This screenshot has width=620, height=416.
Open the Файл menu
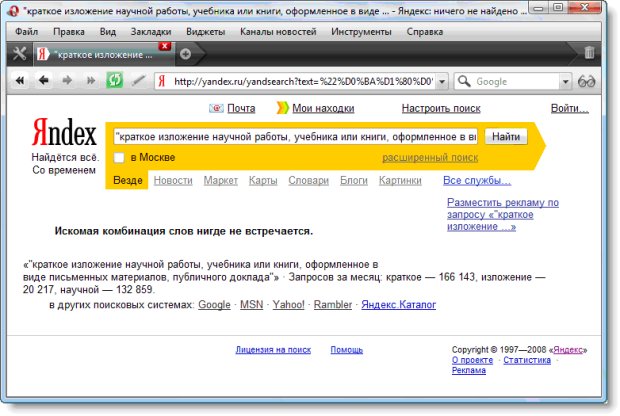coord(26,32)
